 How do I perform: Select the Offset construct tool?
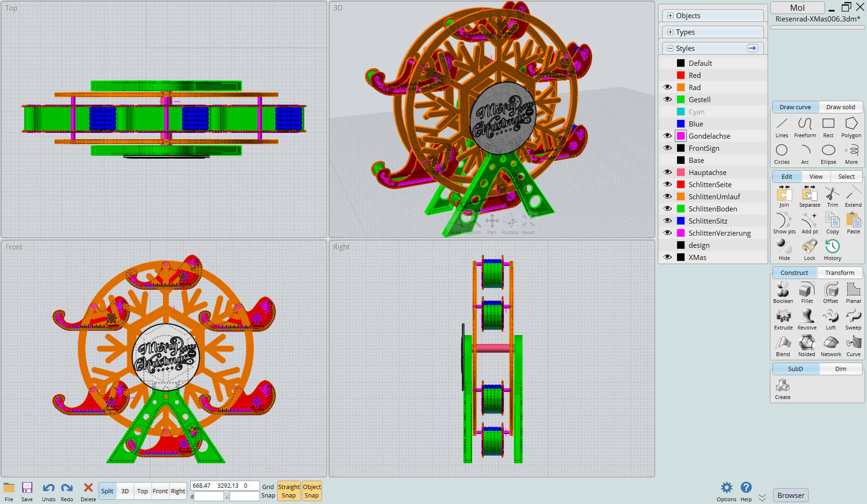[831, 293]
